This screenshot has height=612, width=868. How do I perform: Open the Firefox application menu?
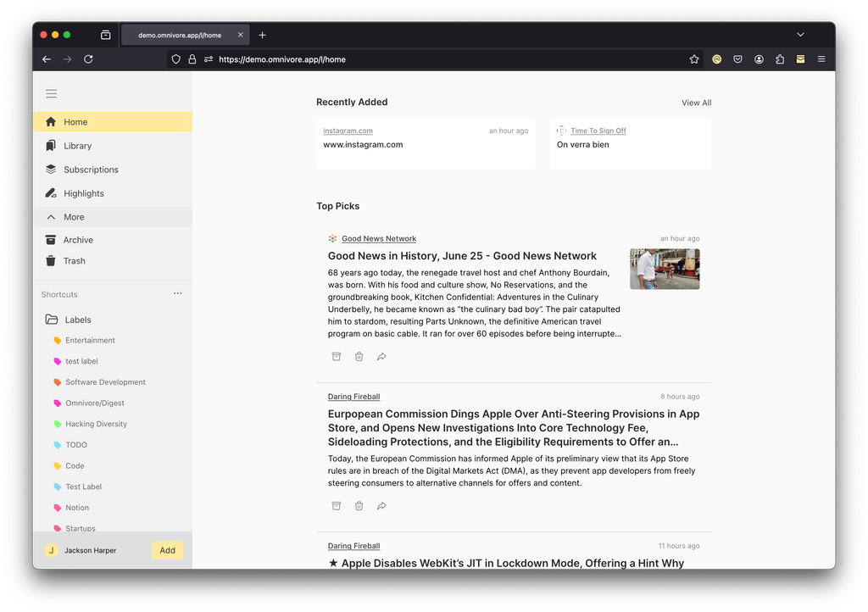pyautogui.click(x=821, y=59)
